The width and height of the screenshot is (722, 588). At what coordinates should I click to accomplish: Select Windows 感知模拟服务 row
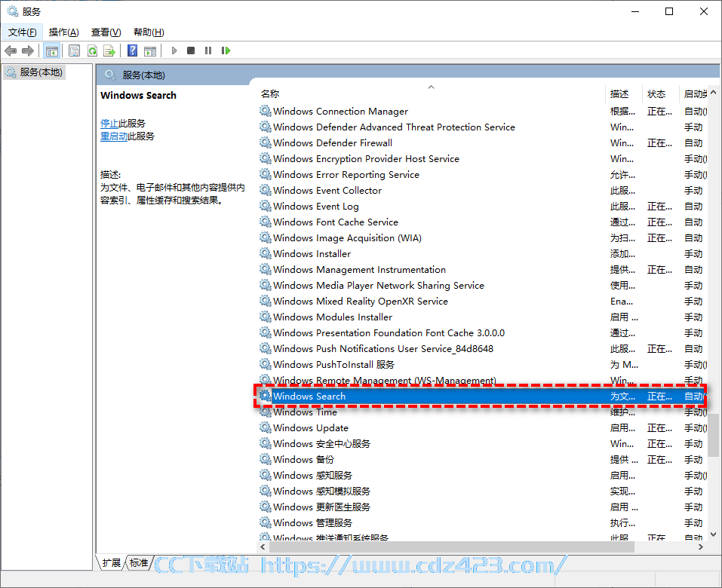[x=482, y=491]
